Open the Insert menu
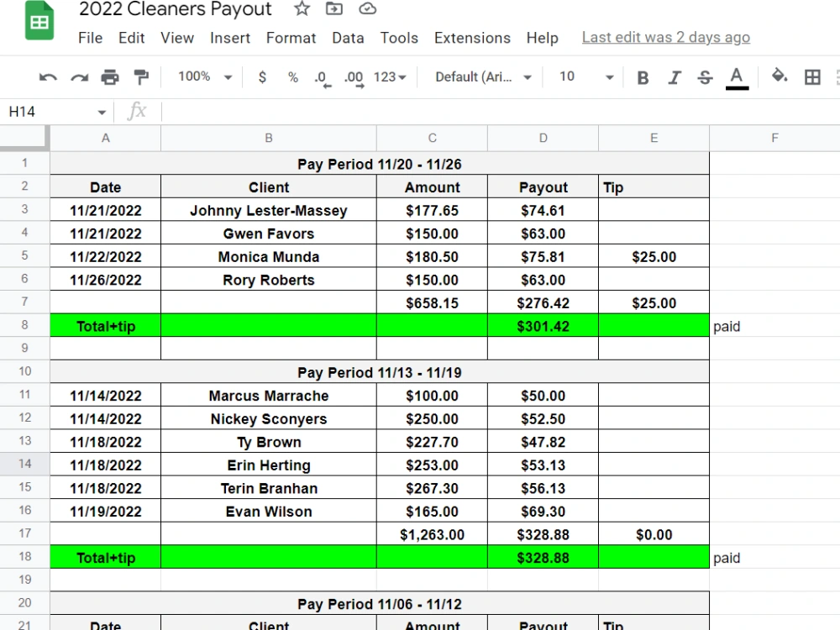 (230, 38)
